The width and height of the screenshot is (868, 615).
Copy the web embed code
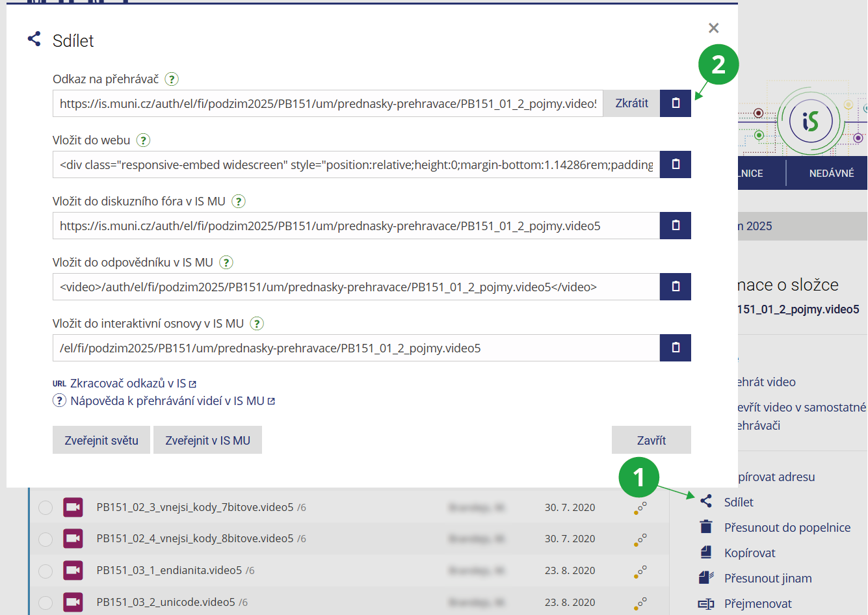(675, 164)
